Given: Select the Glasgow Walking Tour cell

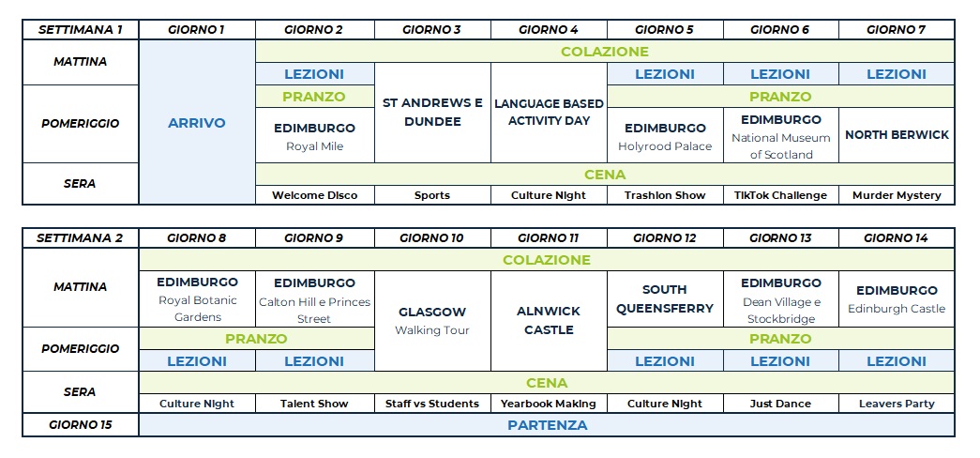Looking at the screenshot, I should 432,320.
